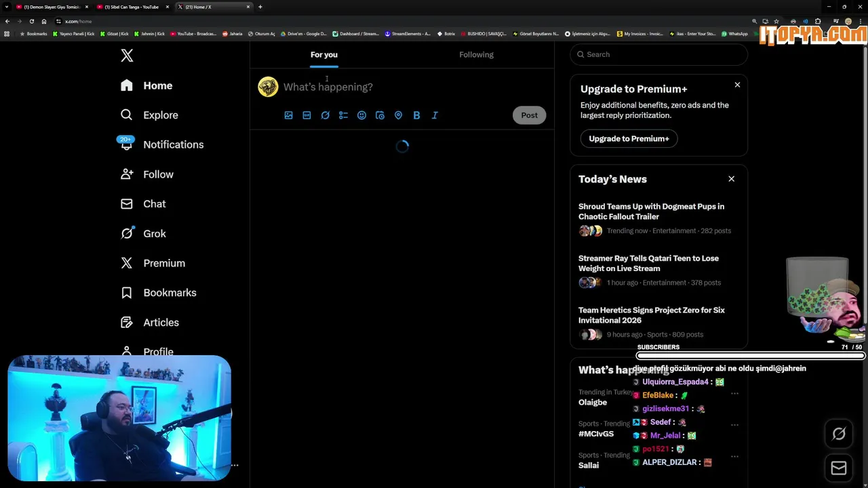Open more options for the Sallai trend

[734, 456]
